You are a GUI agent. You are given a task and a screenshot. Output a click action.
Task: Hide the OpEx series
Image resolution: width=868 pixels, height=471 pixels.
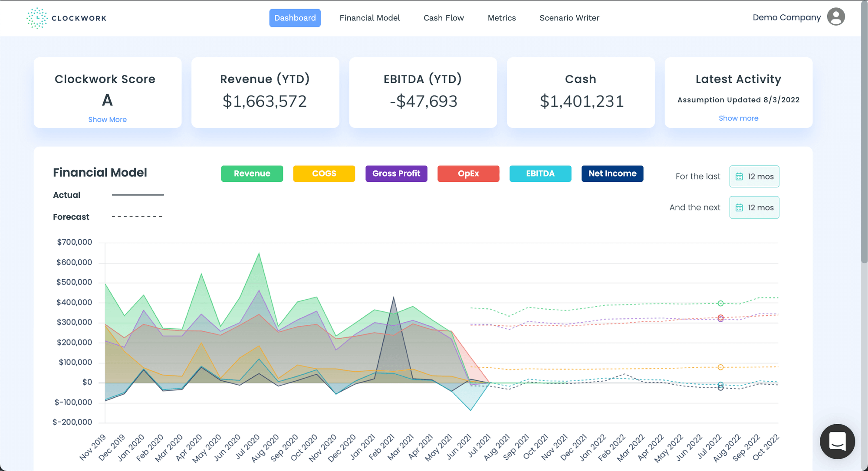tap(468, 173)
